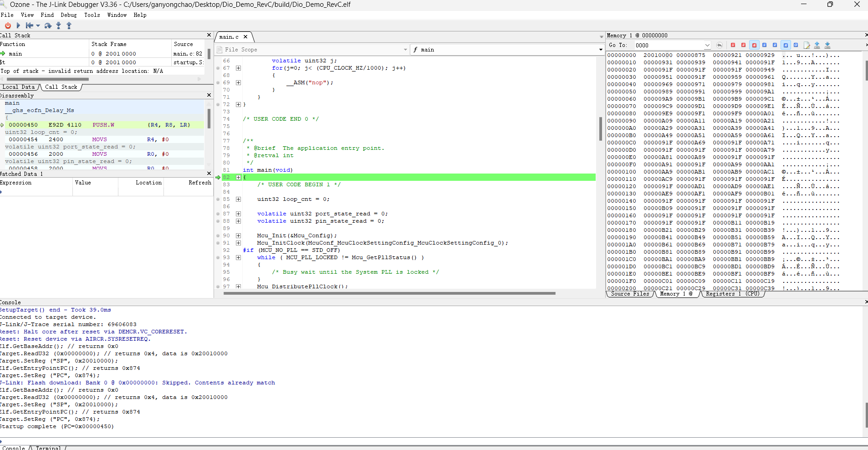
Task: Click the source editor horizontal scrollbar
Action: (389, 293)
